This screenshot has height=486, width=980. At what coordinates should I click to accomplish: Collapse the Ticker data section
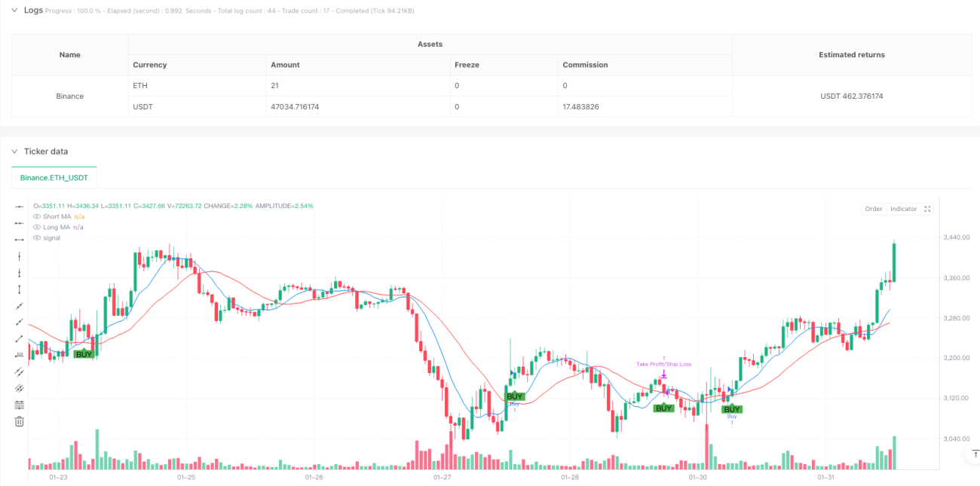tap(15, 151)
